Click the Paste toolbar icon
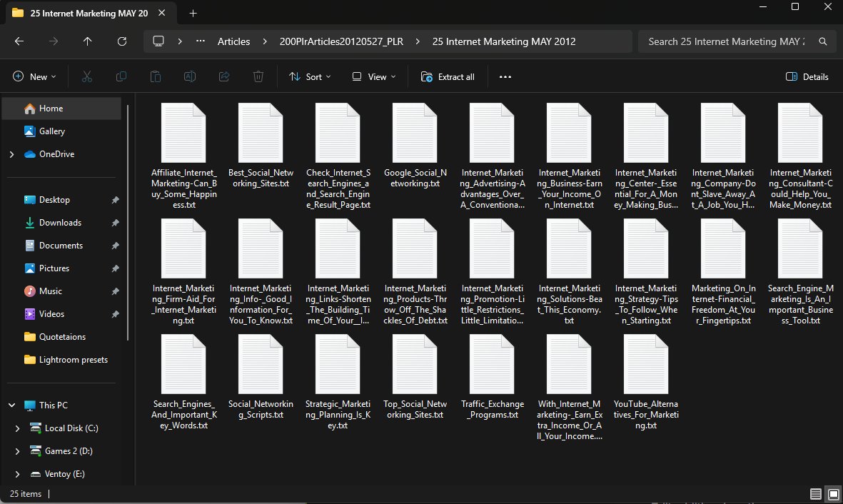The image size is (843, 504). [156, 77]
